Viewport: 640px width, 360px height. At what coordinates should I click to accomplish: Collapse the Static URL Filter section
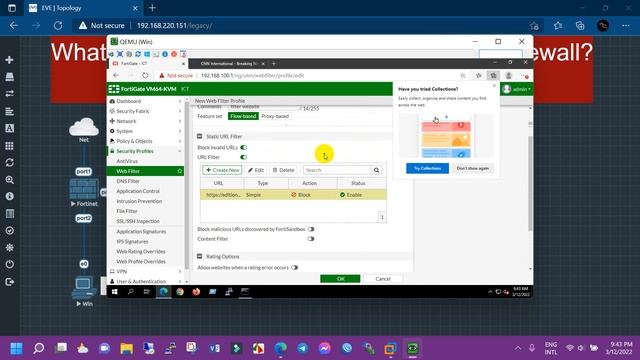point(200,136)
